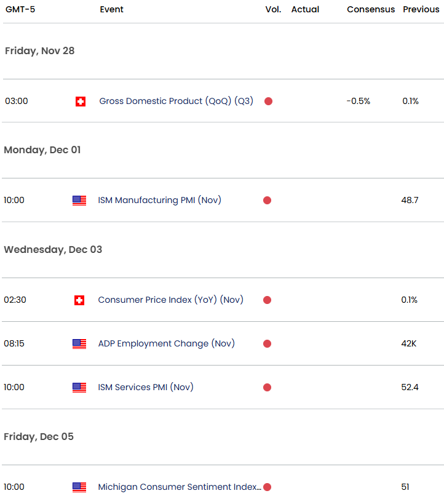The image size is (444, 504).
Task: Click Swiss flag beside Consumer Price Index
Action: tap(79, 300)
